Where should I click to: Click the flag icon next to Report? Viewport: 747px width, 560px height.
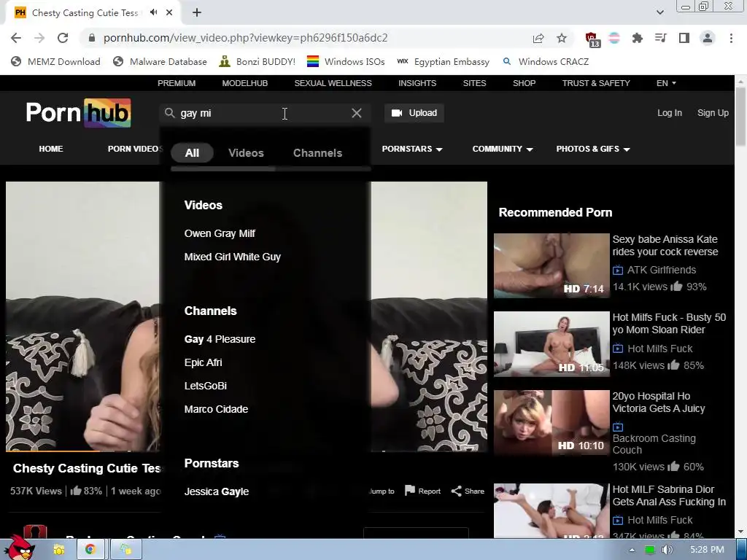click(410, 491)
